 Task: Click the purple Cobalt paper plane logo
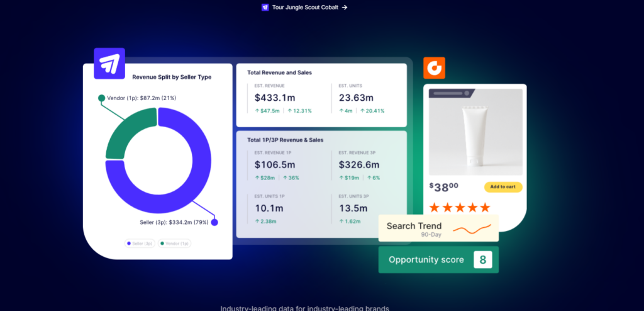109,63
